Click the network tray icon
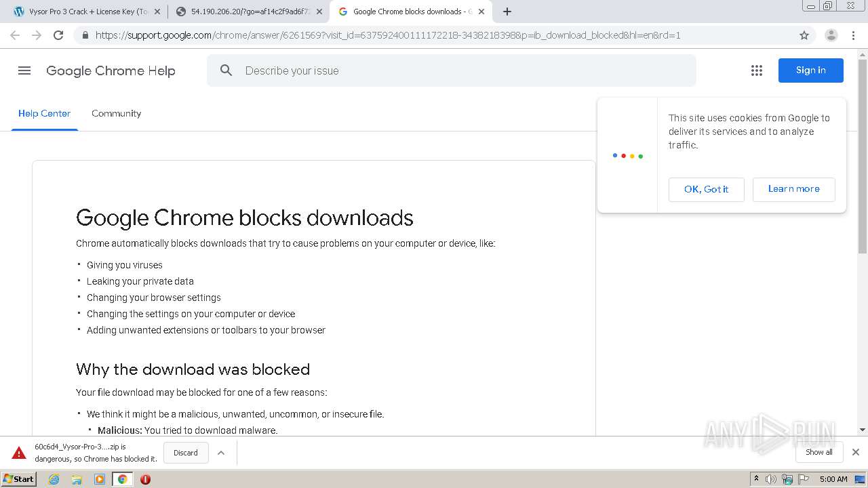The height and width of the screenshot is (488, 868). pos(787,479)
